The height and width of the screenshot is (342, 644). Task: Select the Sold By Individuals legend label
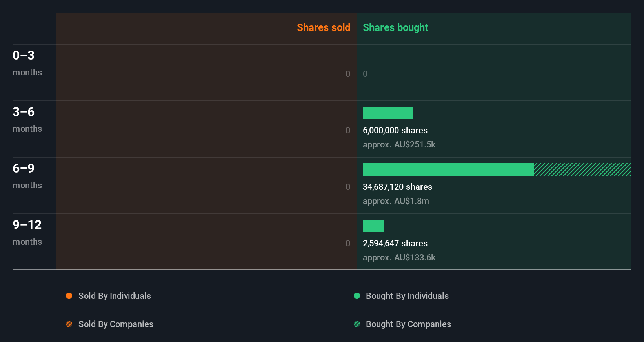click(115, 296)
